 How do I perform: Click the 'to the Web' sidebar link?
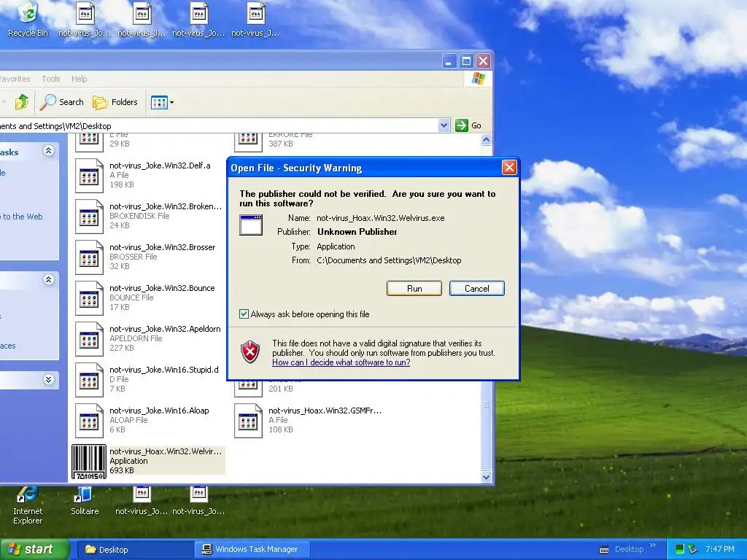click(x=23, y=217)
